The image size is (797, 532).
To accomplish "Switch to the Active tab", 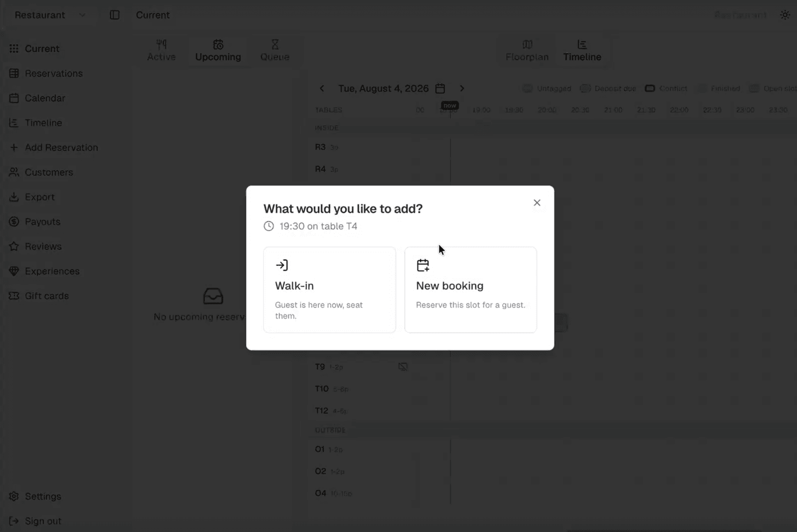I will click(x=161, y=50).
